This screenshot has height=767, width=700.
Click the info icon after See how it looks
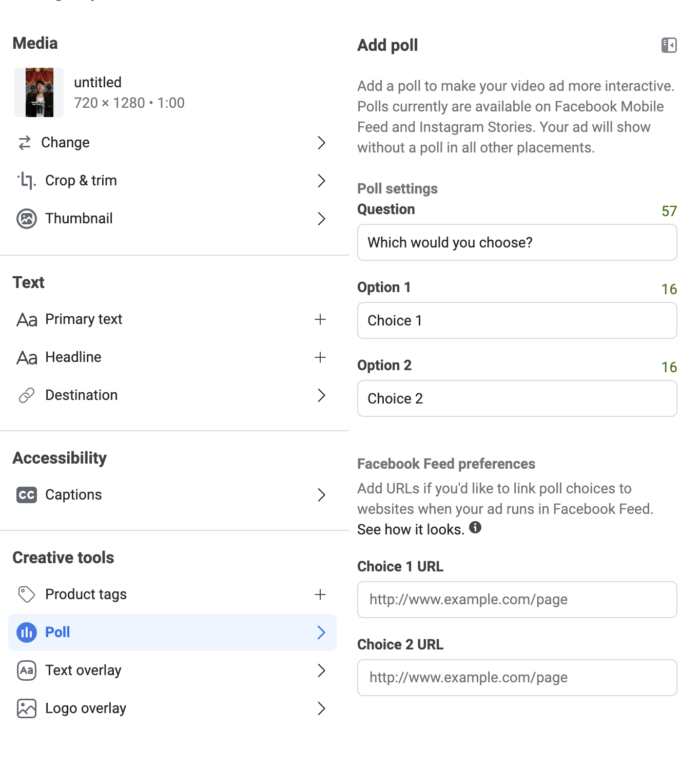[x=475, y=528]
